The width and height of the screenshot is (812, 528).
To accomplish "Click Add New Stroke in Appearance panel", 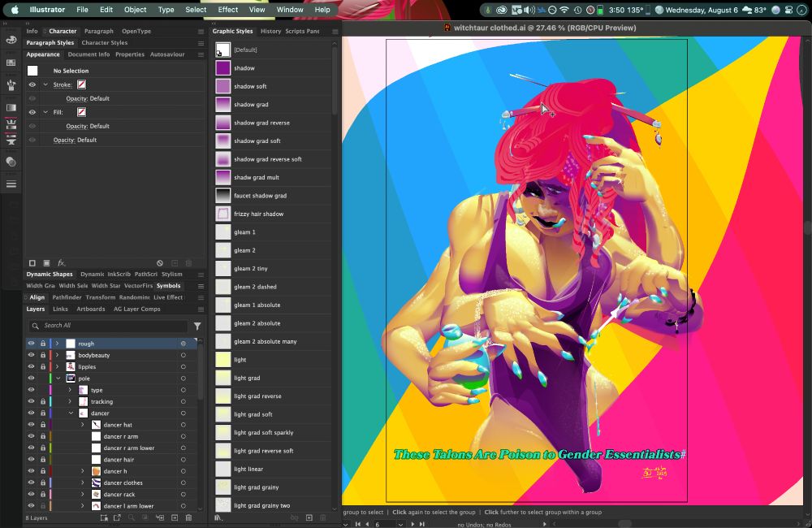I will pos(32,263).
